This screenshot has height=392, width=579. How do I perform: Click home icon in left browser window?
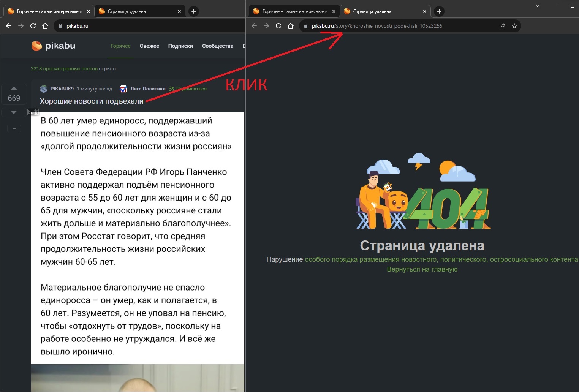pyautogui.click(x=45, y=26)
